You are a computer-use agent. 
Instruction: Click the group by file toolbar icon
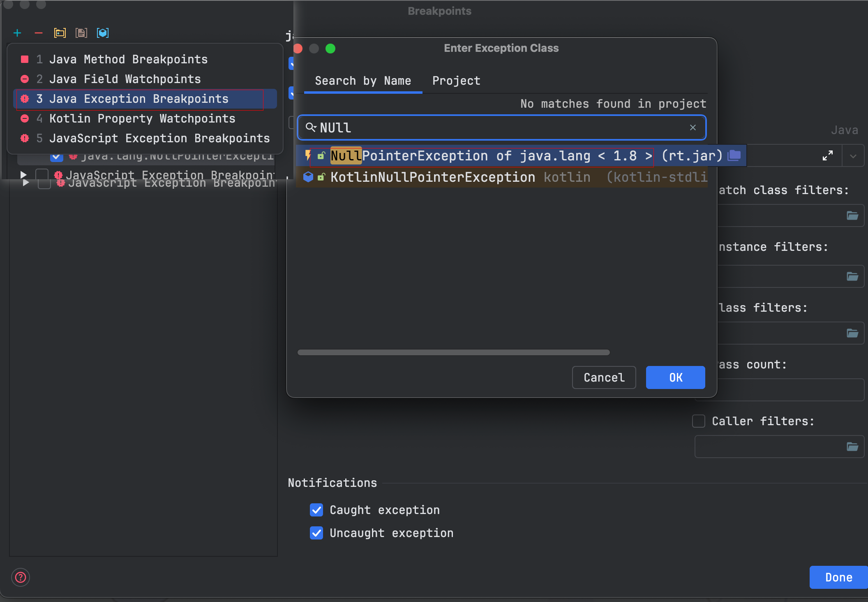[81, 33]
